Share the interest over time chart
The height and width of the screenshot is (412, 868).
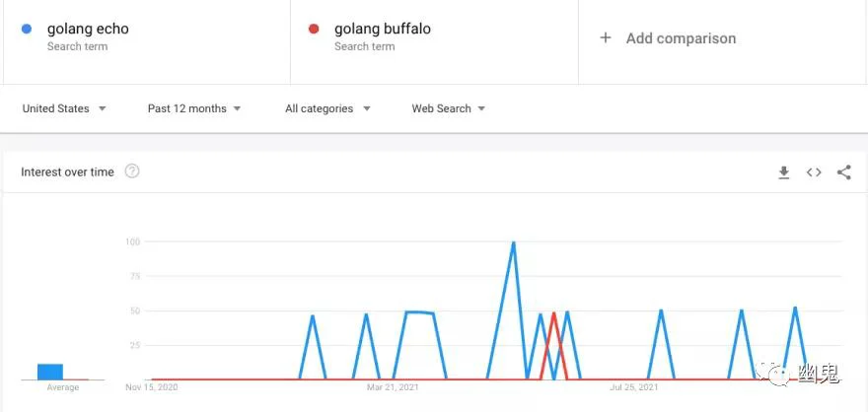click(x=843, y=172)
